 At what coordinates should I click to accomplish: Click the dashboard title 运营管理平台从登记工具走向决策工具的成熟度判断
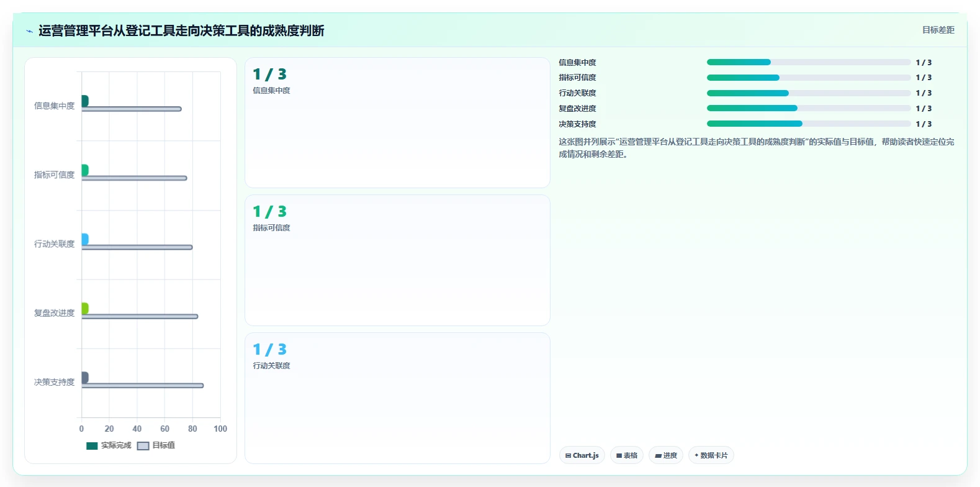(x=181, y=30)
